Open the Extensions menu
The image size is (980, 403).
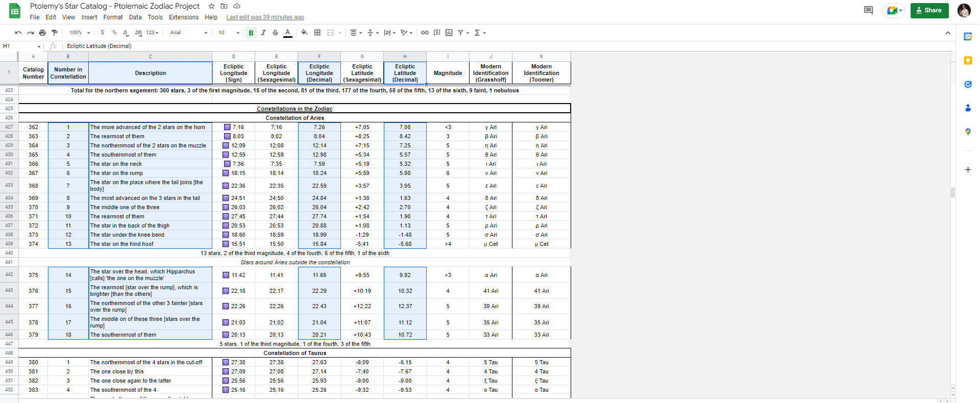click(184, 17)
